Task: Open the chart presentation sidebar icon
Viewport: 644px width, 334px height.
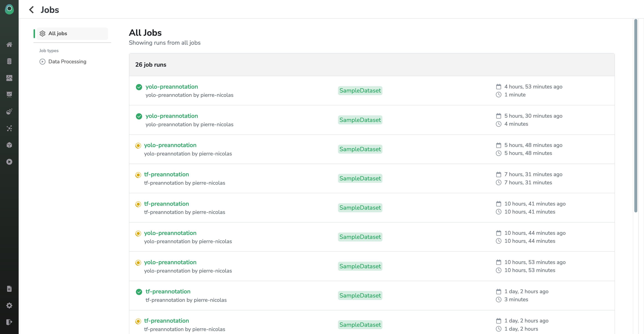Action: [x=9, y=95]
